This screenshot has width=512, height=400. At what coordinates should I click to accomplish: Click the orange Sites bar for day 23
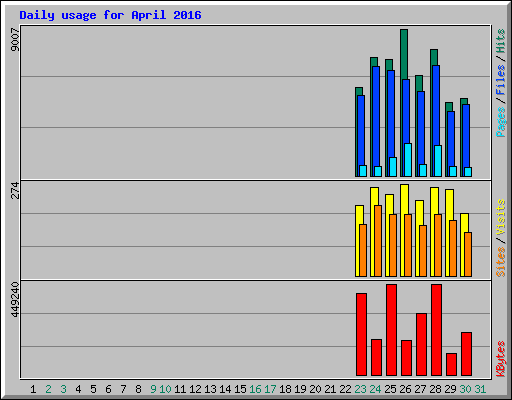(363, 250)
